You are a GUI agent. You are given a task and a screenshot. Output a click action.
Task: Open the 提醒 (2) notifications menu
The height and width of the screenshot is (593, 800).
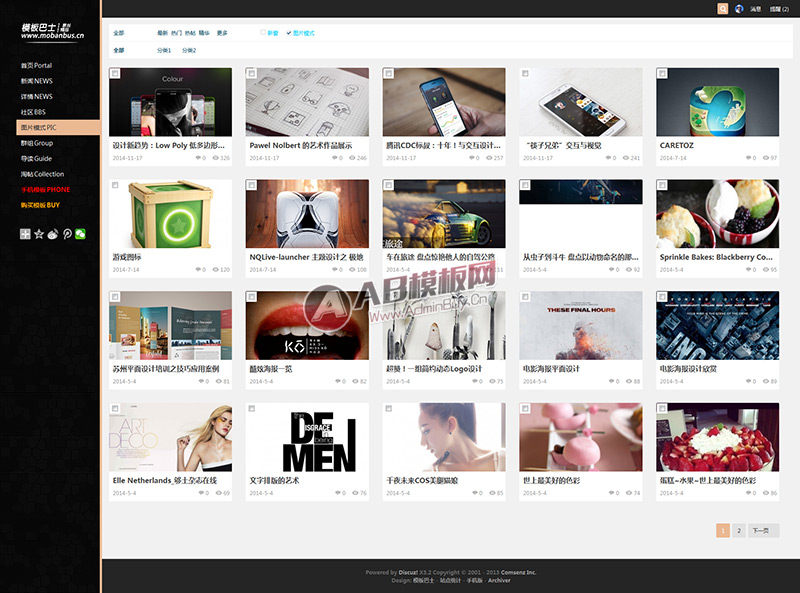[x=777, y=9]
